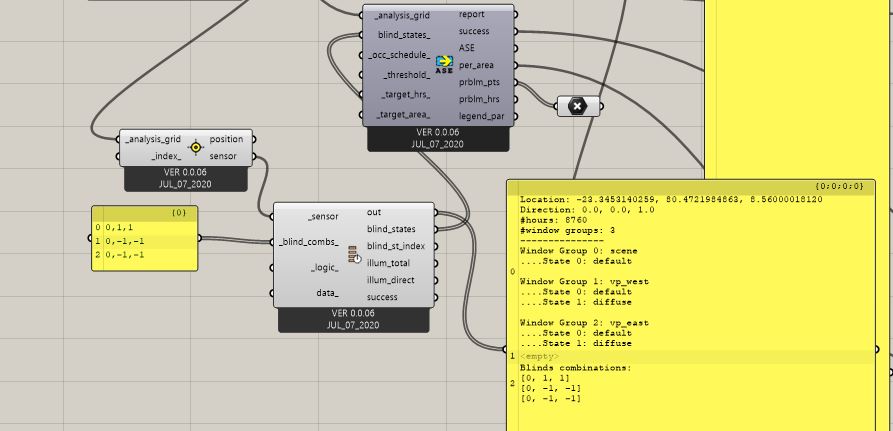This screenshot has width=893, height=431.
Task: Click Window Group 1: vp_west line
Action: (x=584, y=281)
